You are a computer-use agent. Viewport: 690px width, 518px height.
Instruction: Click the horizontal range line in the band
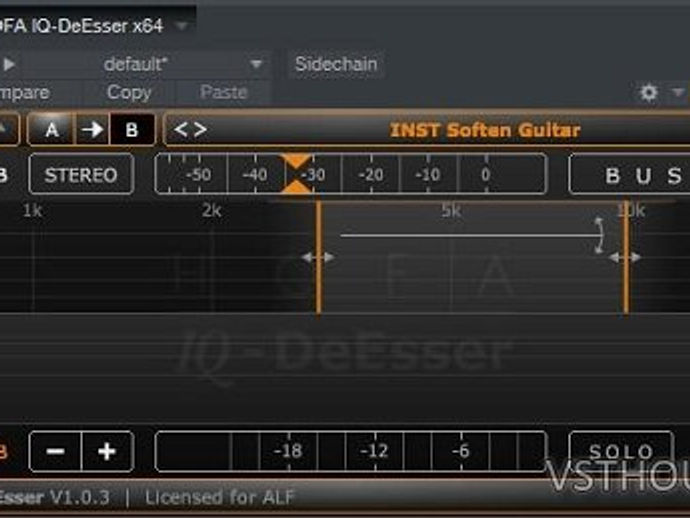point(471,236)
